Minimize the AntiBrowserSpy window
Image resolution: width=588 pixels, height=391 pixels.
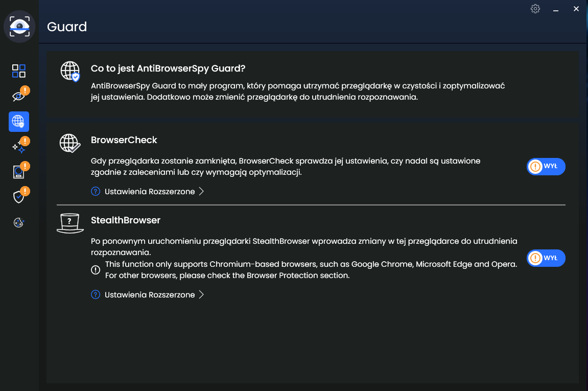[x=556, y=9]
